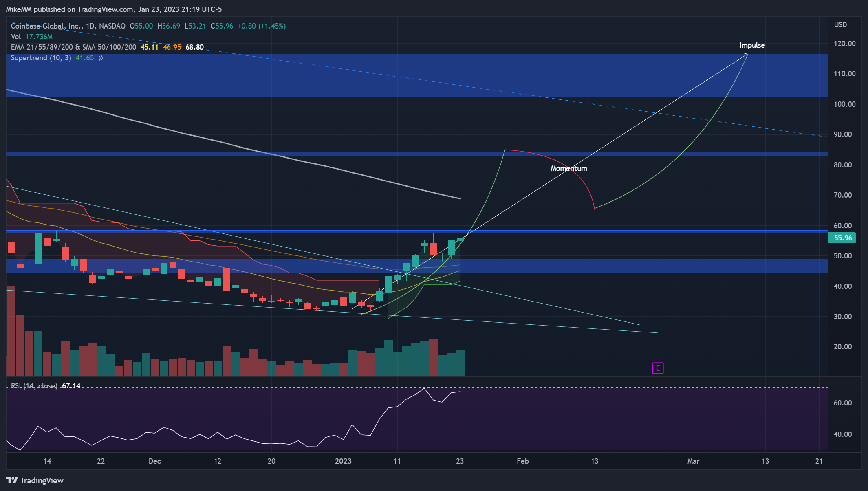This screenshot has width=868, height=491.
Task: Click the 20.00 price axis label
Action: (x=843, y=347)
